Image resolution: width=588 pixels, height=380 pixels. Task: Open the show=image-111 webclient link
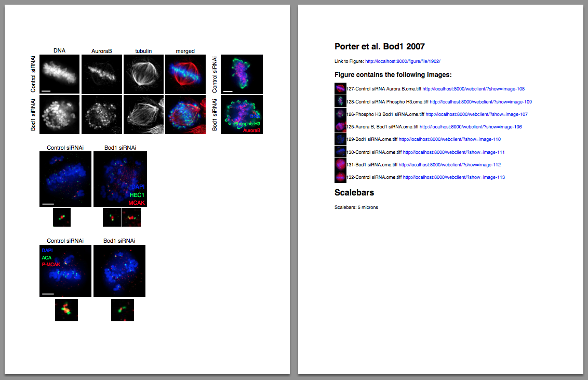[x=453, y=152]
